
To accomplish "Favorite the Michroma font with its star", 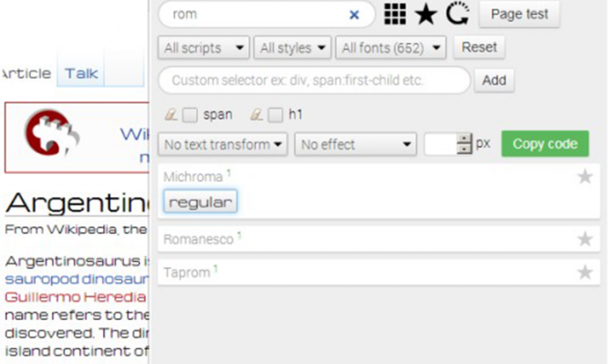I will 585,177.
